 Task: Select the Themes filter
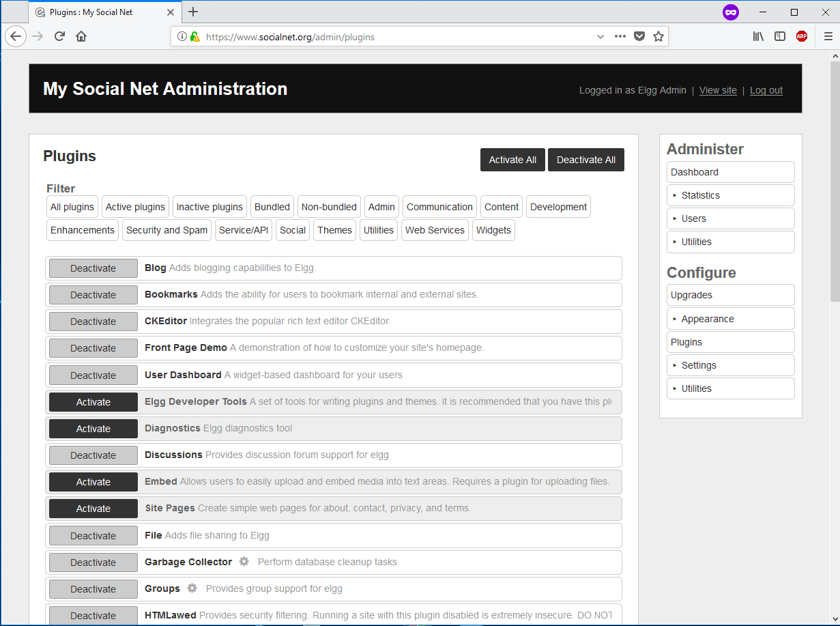[x=334, y=230]
